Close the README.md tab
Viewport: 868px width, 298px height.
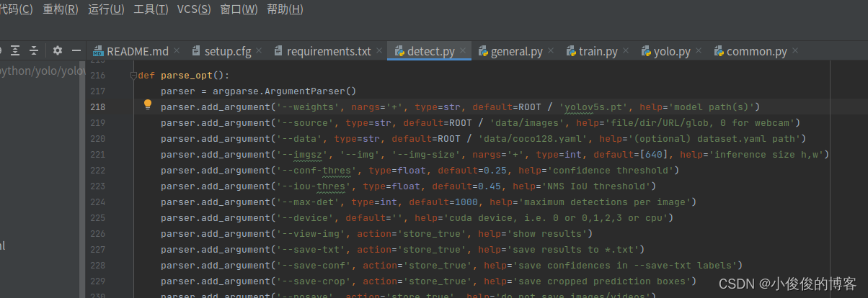[178, 51]
